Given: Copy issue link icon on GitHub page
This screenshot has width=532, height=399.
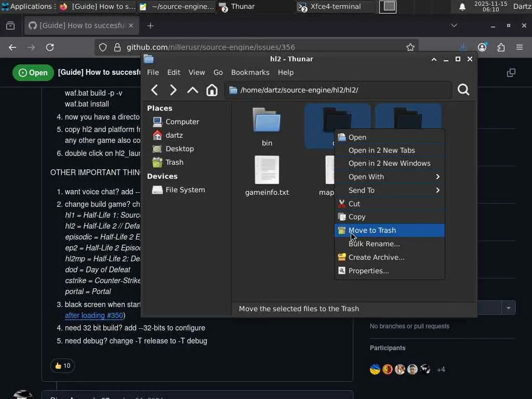Looking at the screenshot, I should point(511,73).
